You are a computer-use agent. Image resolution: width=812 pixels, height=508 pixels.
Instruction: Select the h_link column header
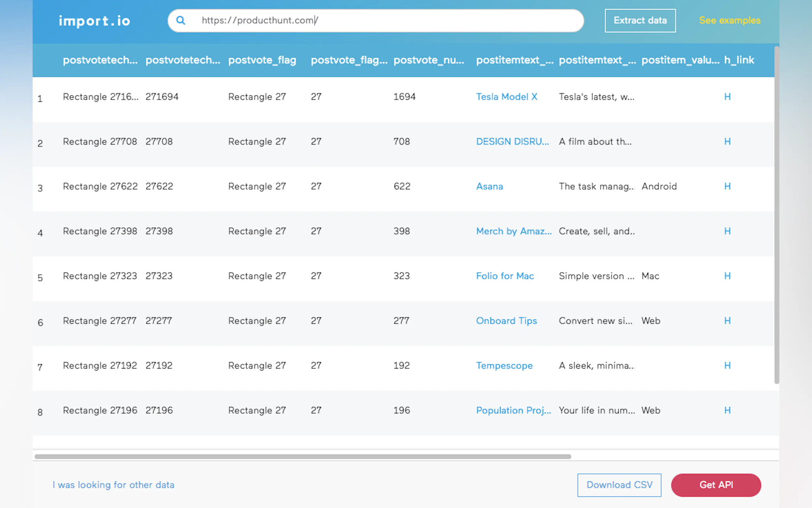tap(739, 60)
